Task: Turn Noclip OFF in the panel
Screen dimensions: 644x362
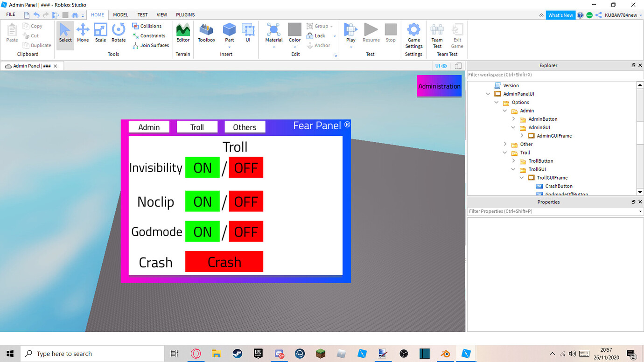Action: [246, 202]
